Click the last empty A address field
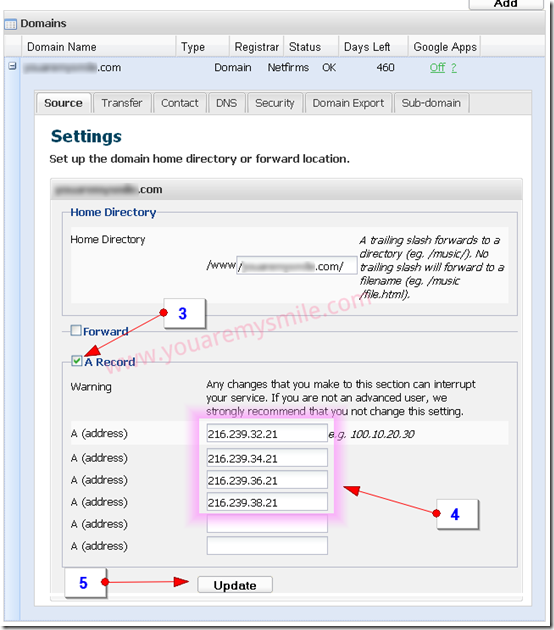The image size is (554, 630). click(x=267, y=546)
